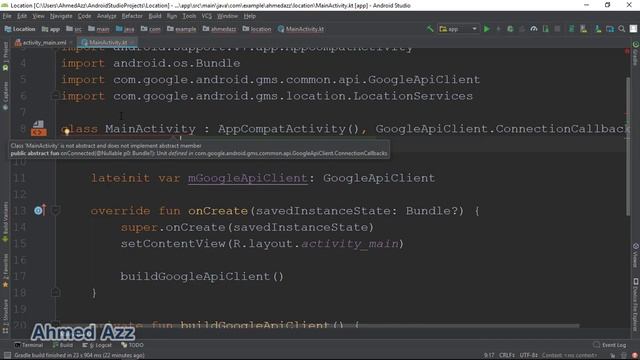Toggle the Device File Explorer tool window
This screenshot has height=360, width=640.
[635, 304]
